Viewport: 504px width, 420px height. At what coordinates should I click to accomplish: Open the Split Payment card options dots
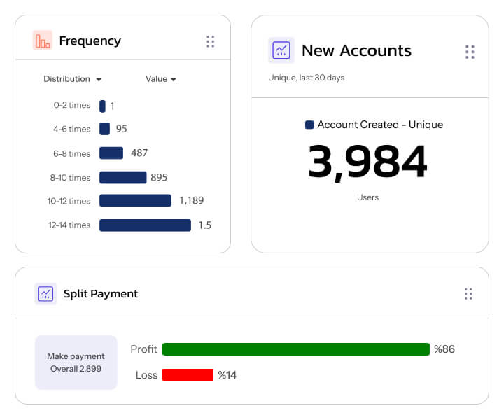(x=468, y=294)
